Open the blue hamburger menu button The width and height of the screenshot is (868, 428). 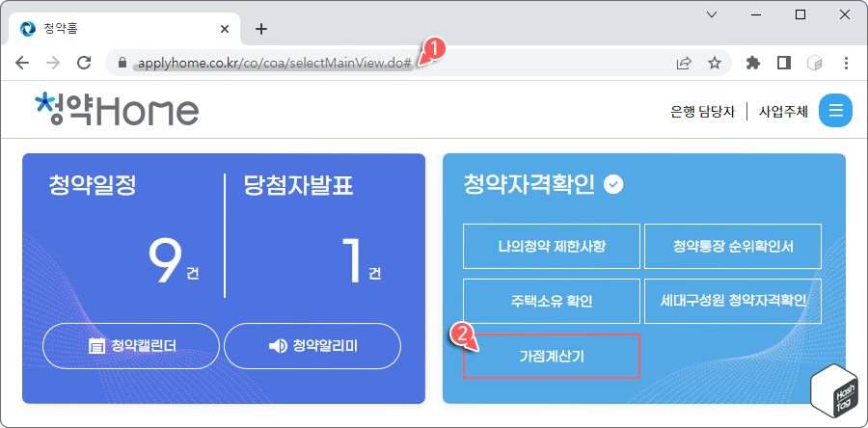click(x=835, y=111)
